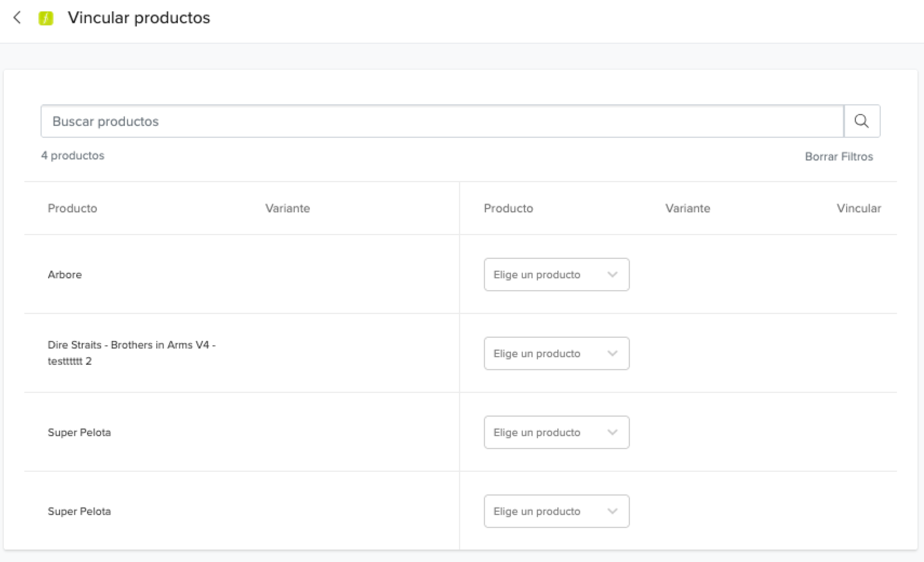
Task: Open the Elige un producto dropdown for Arbore
Action: (x=556, y=275)
